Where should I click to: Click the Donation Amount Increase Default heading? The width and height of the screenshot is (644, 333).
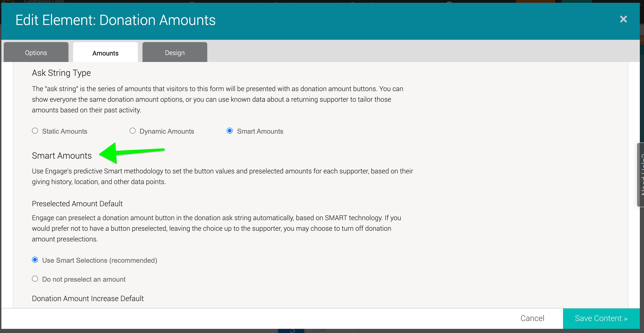(88, 298)
